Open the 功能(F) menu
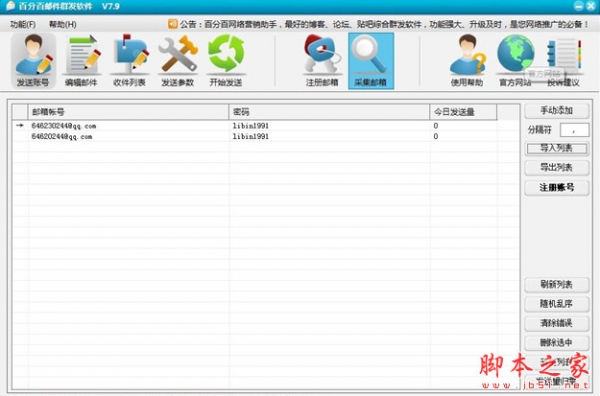The height and width of the screenshot is (396, 600). pos(23,24)
